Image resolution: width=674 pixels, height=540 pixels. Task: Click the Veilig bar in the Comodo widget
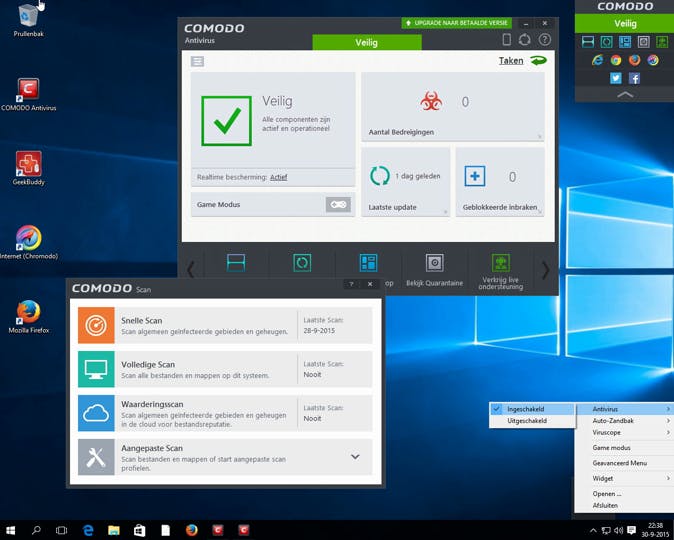(625, 23)
